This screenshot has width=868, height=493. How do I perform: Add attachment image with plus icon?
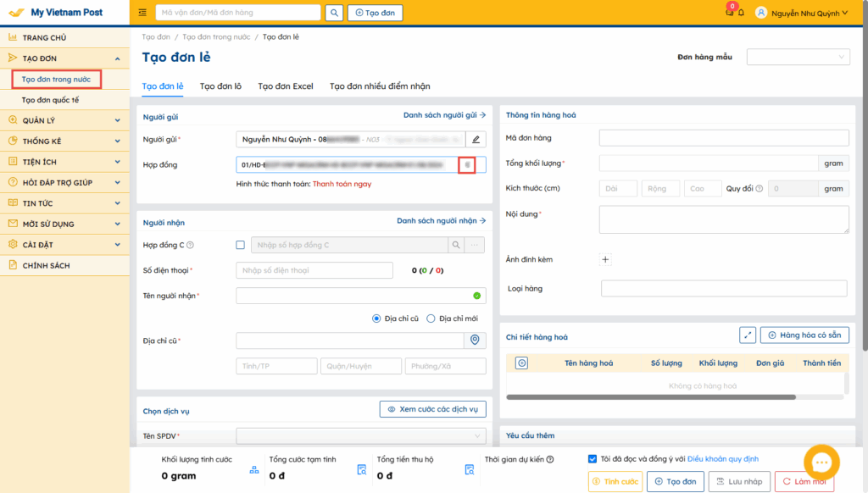coord(605,259)
